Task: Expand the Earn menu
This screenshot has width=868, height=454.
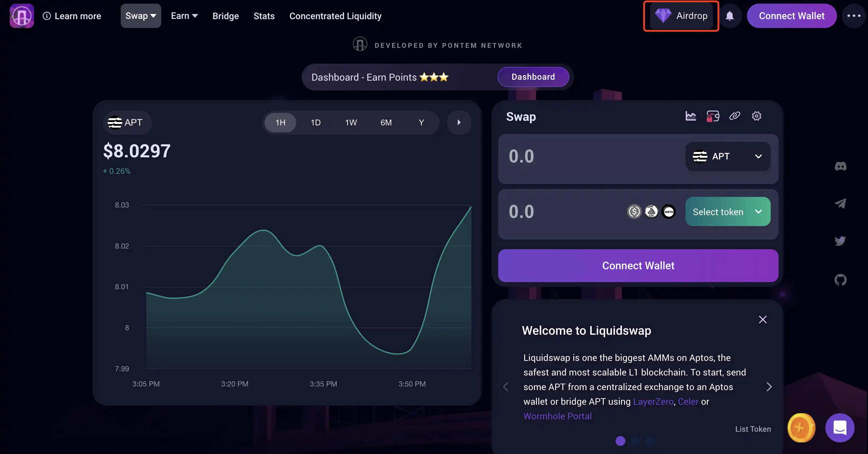Action: pyautogui.click(x=184, y=16)
